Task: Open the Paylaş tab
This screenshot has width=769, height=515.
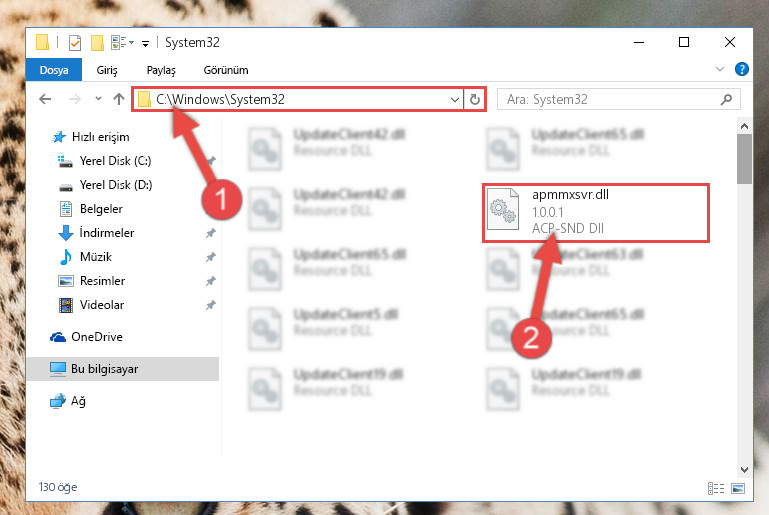Action: (x=161, y=70)
